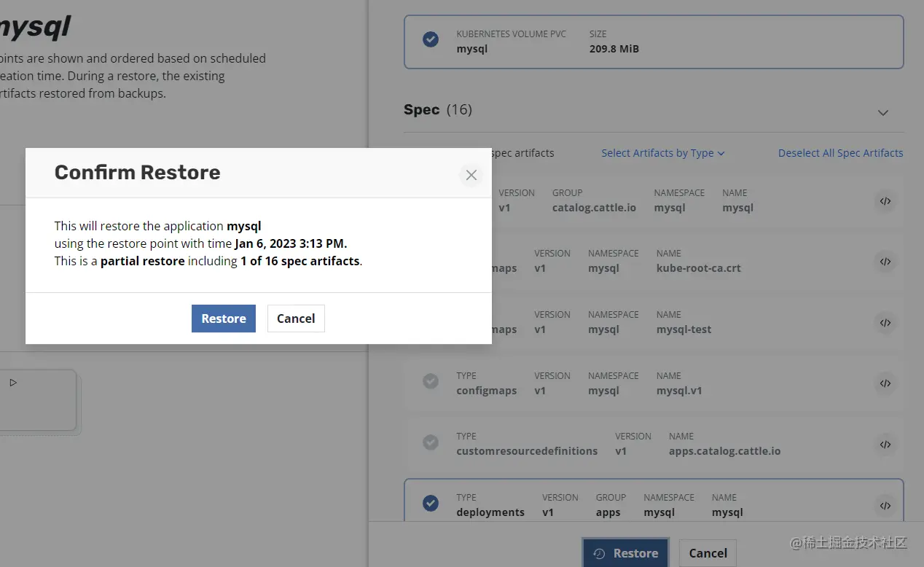Click Deselect All Spec Artifacts link
The image size is (924, 567).
point(841,153)
